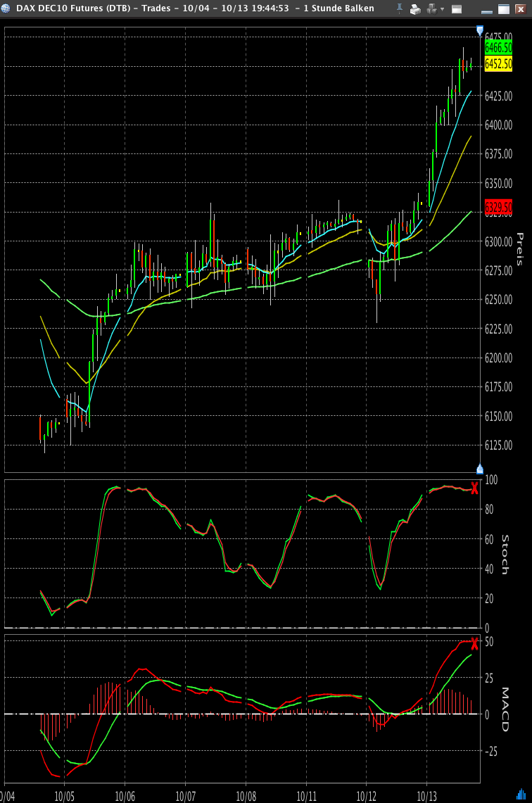The height and width of the screenshot is (803, 532).
Task: Click the 6375.00 price scale value
Action: pos(498,153)
